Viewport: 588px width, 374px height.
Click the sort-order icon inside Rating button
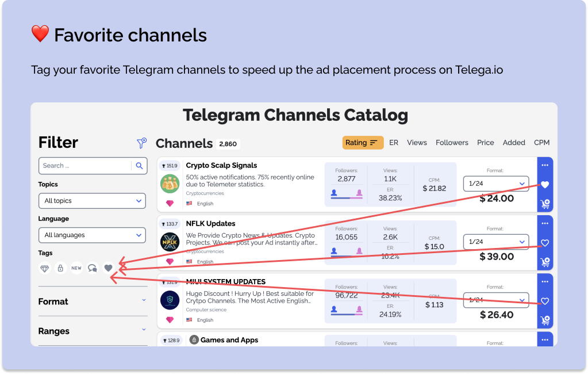click(374, 143)
